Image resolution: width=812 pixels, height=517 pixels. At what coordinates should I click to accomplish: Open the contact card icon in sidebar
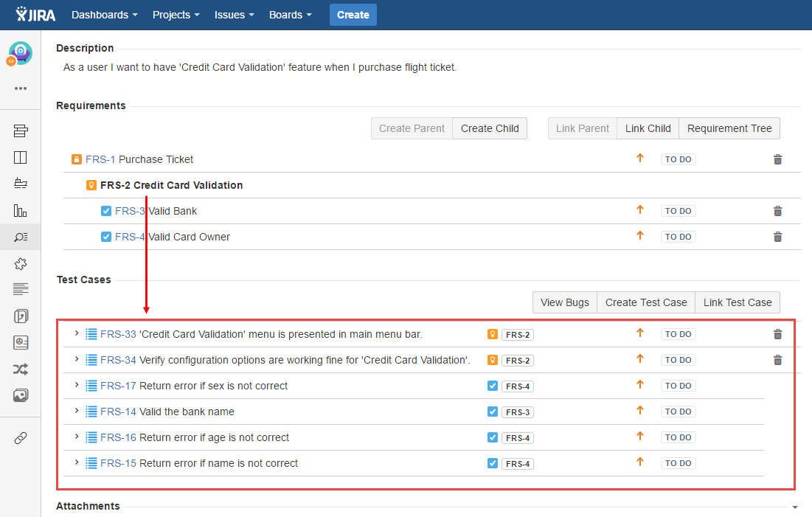pos(21,342)
